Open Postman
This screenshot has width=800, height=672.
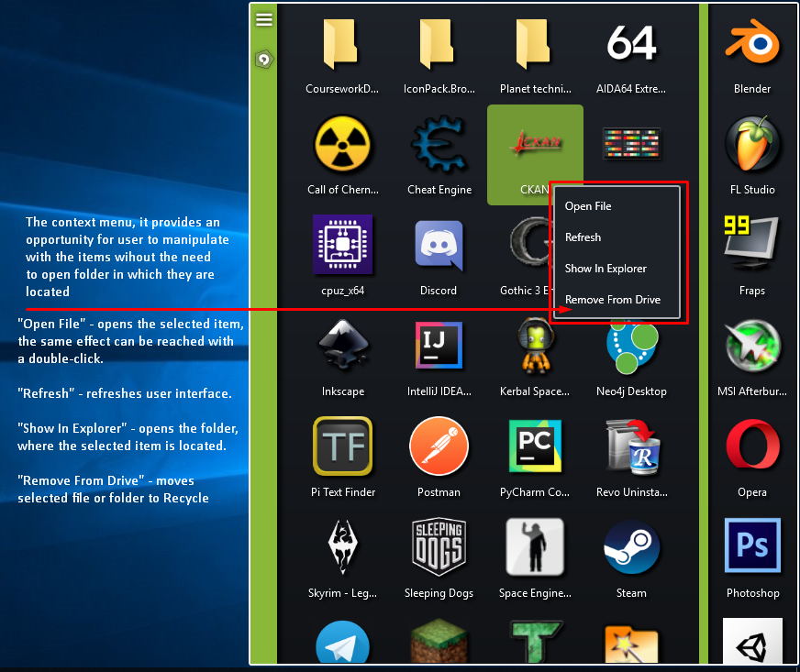[x=439, y=446]
